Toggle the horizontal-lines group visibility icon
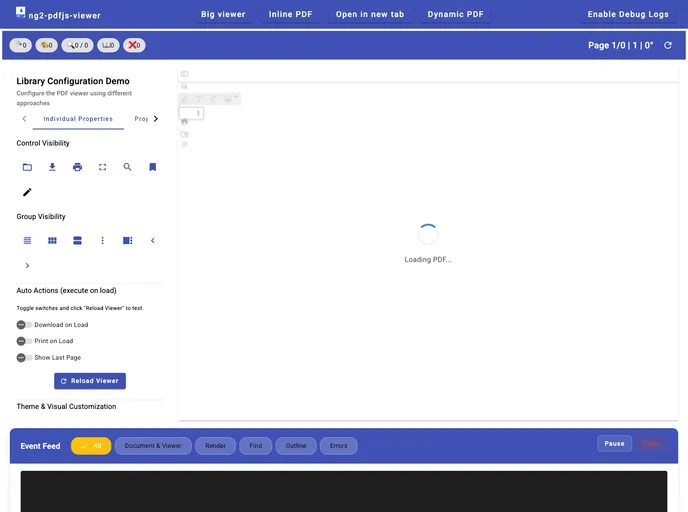 27,240
